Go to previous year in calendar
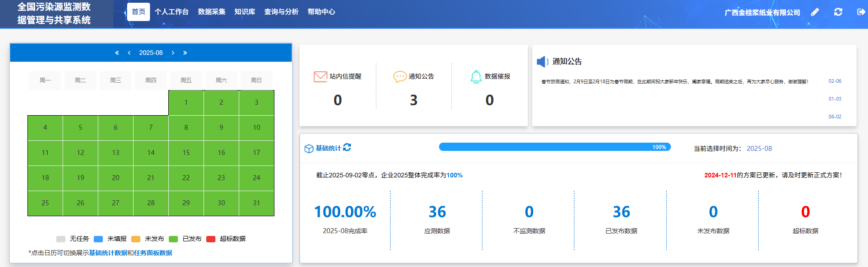868x267 pixels. click(117, 53)
